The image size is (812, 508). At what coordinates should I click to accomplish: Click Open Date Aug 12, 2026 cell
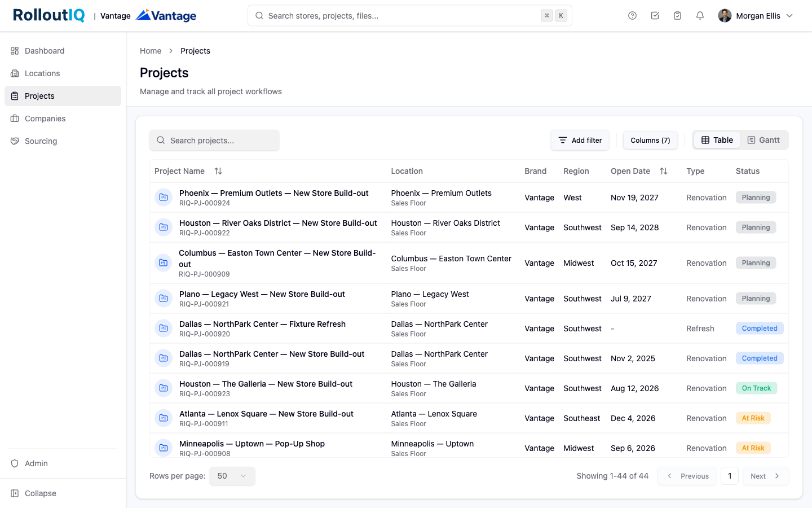pos(635,388)
